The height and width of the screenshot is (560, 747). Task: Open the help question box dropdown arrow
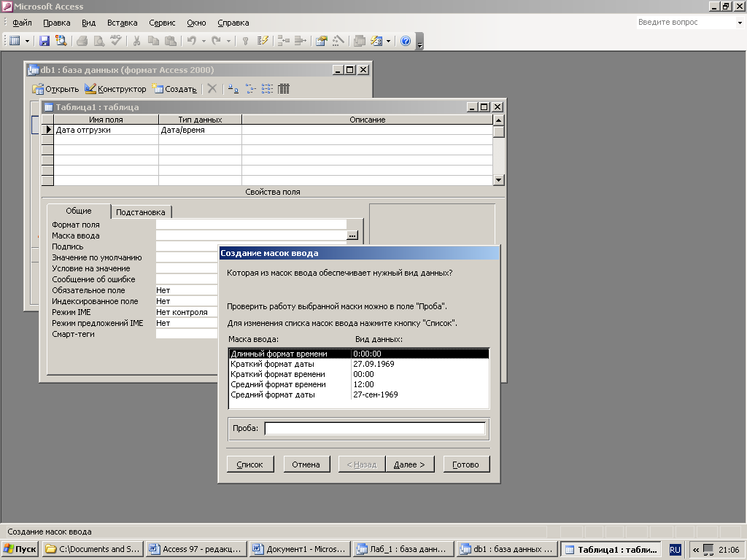click(x=740, y=23)
